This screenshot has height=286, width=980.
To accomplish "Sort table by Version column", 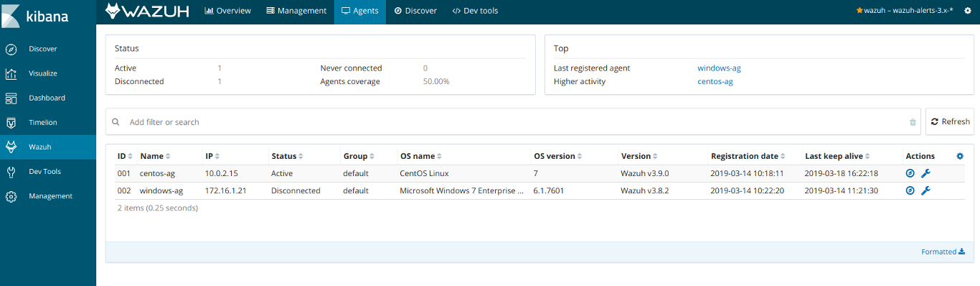I will 639,156.
